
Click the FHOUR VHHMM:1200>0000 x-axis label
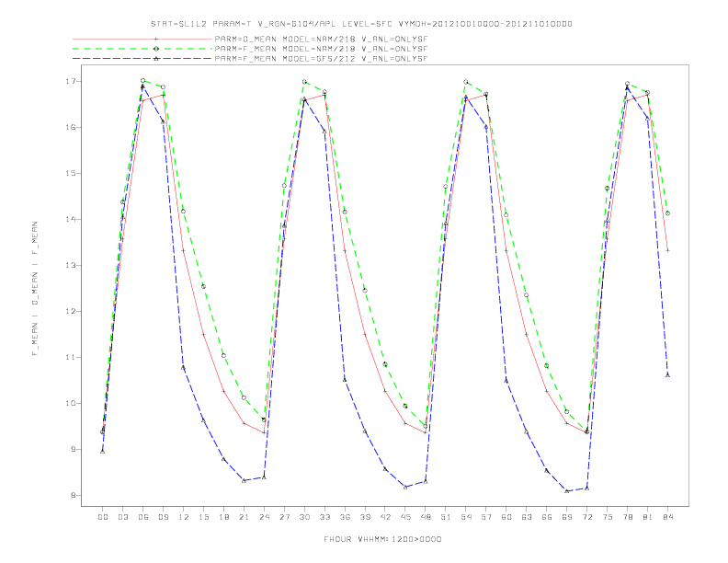pyautogui.click(x=382, y=539)
